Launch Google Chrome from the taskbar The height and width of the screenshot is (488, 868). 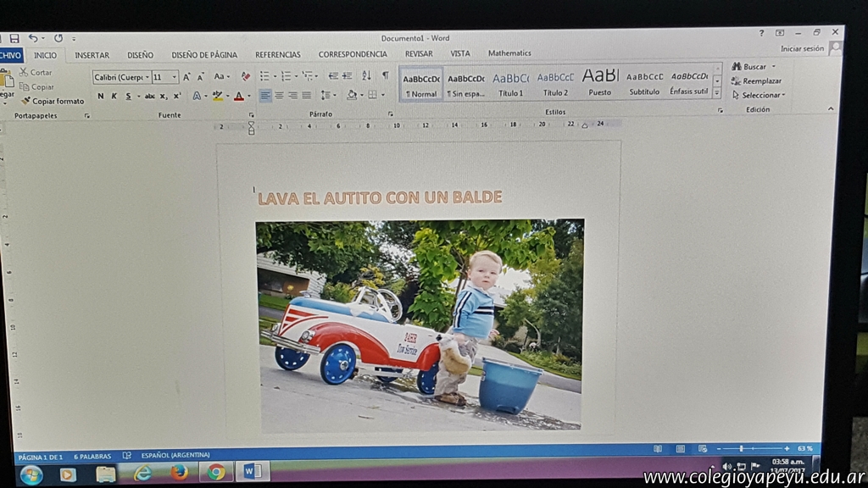pyautogui.click(x=216, y=472)
